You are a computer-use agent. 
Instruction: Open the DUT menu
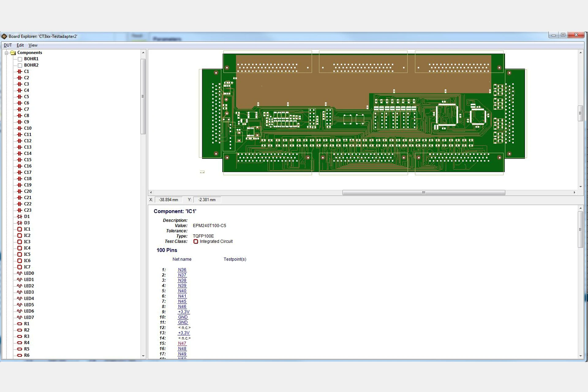(8, 45)
